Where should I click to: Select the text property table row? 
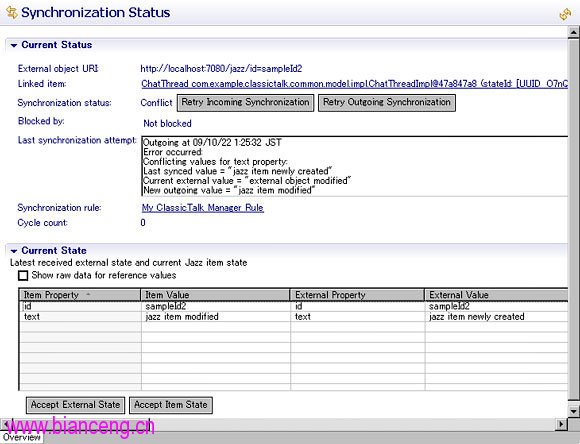point(294,317)
